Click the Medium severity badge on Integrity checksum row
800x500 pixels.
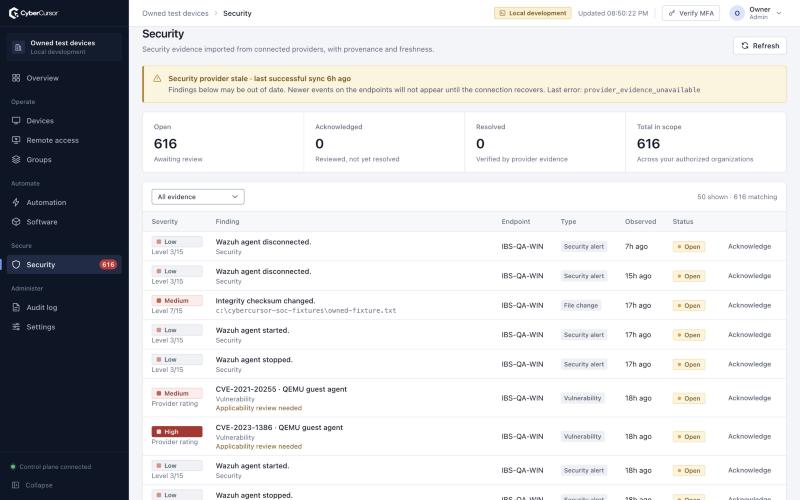pyautogui.click(x=177, y=301)
